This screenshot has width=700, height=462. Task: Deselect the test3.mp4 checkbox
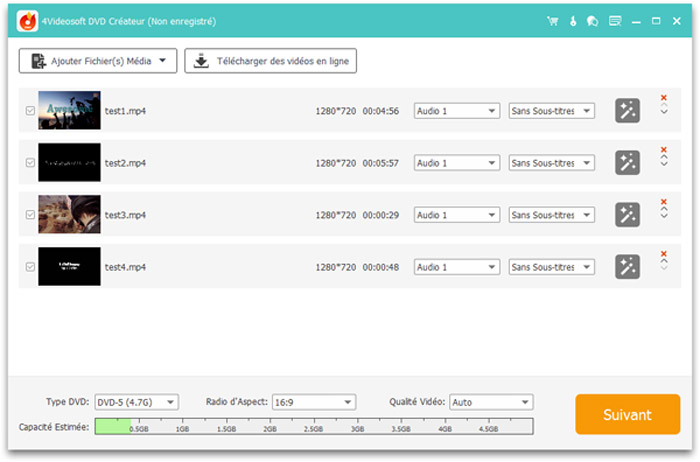(29, 215)
